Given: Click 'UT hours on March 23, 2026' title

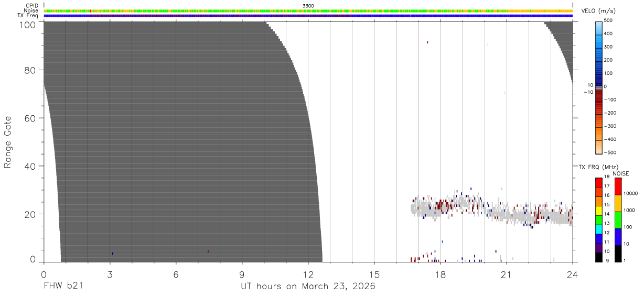Looking at the screenshot, I should pos(308,287).
